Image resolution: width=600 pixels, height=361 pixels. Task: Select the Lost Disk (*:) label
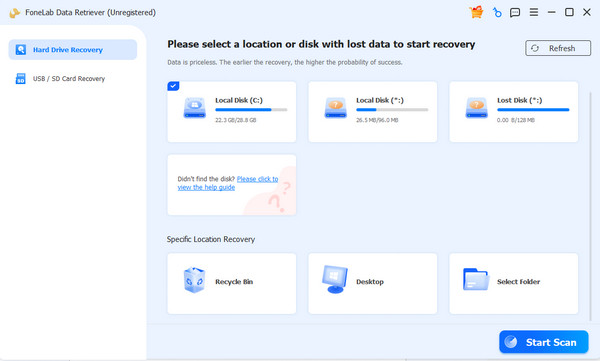[520, 100]
